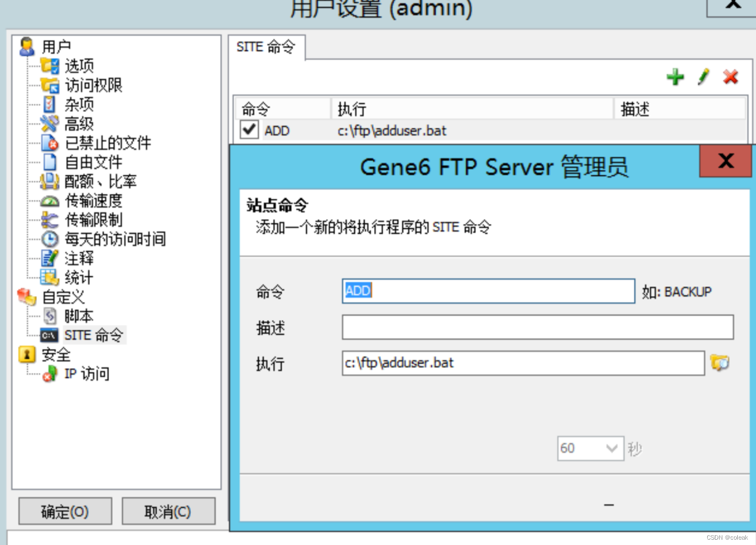This screenshot has width=756, height=545.
Task: Click the 访问权限 folder icon
Action: 50,85
